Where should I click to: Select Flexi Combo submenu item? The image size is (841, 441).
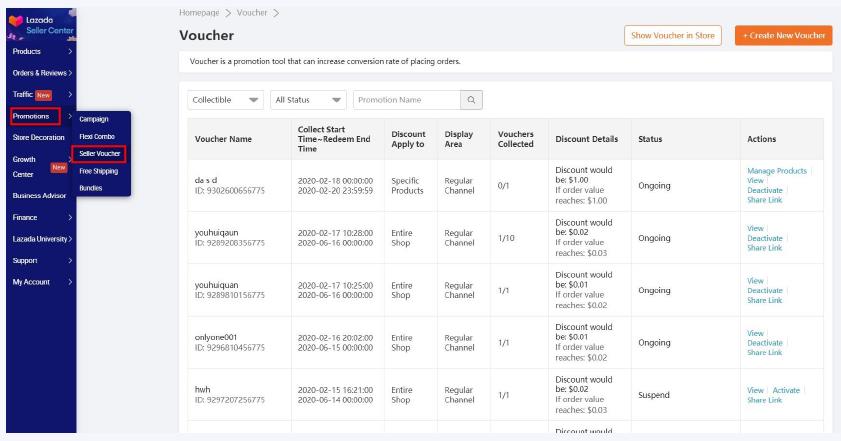[x=96, y=136]
